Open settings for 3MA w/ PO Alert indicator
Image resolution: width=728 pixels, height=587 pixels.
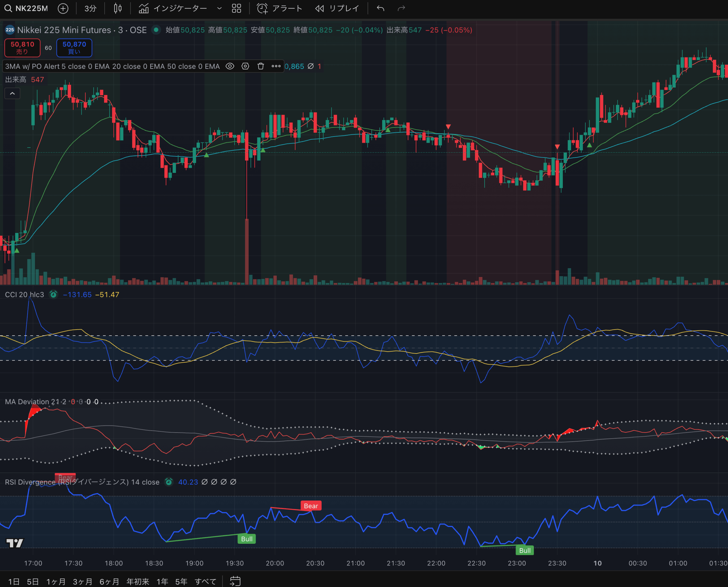245,66
